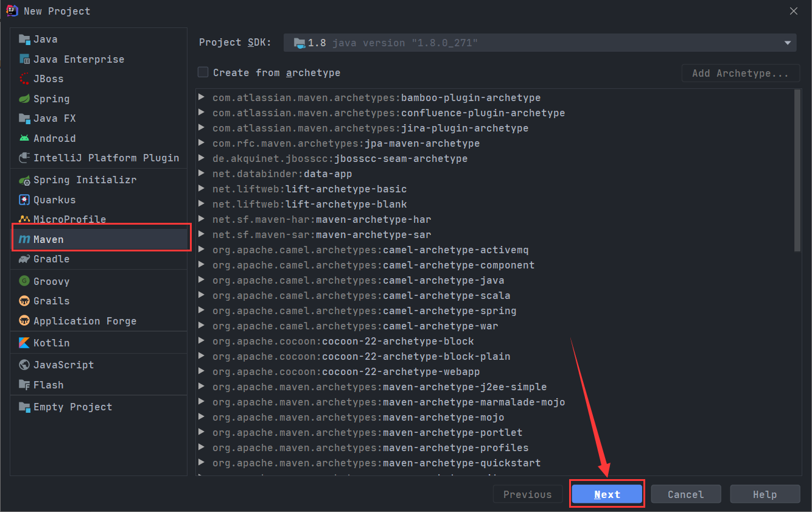Select cocoon-22-archetype-block-plain row
812x512 pixels.
495,356
